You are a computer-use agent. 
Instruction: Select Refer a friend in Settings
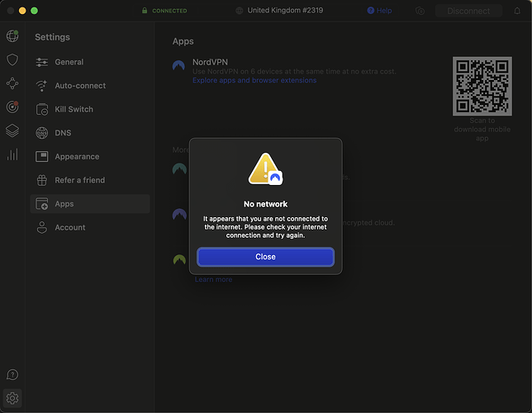pyautogui.click(x=90, y=180)
